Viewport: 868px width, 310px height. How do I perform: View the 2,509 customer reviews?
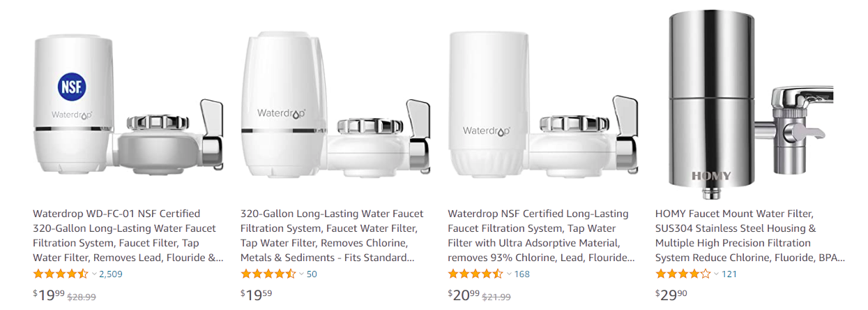[112, 274]
